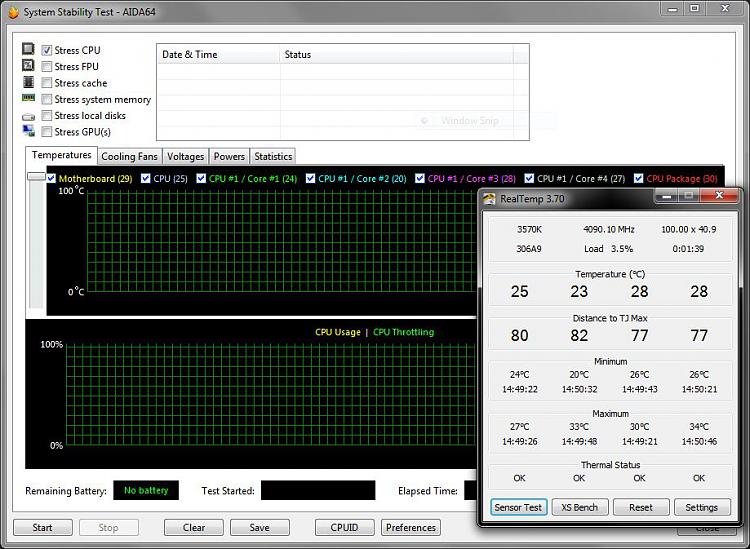Viewport: 750px width, 549px height.
Task: Click the Test Started field
Action: coord(318,490)
